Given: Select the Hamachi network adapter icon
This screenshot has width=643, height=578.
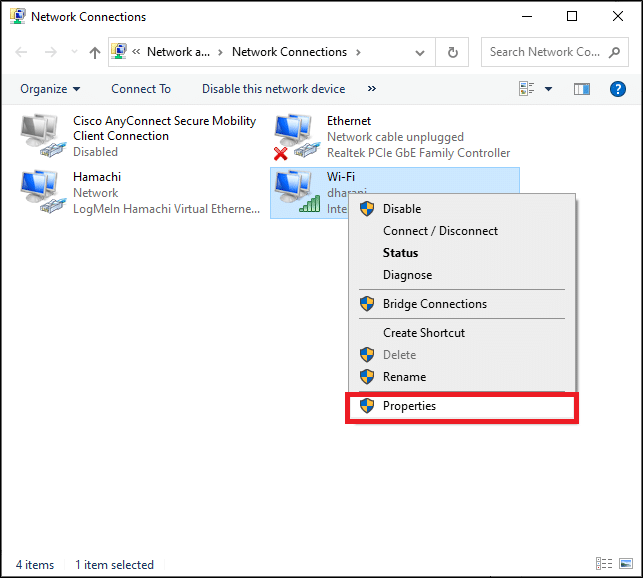Looking at the screenshot, I should click(42, 192).
